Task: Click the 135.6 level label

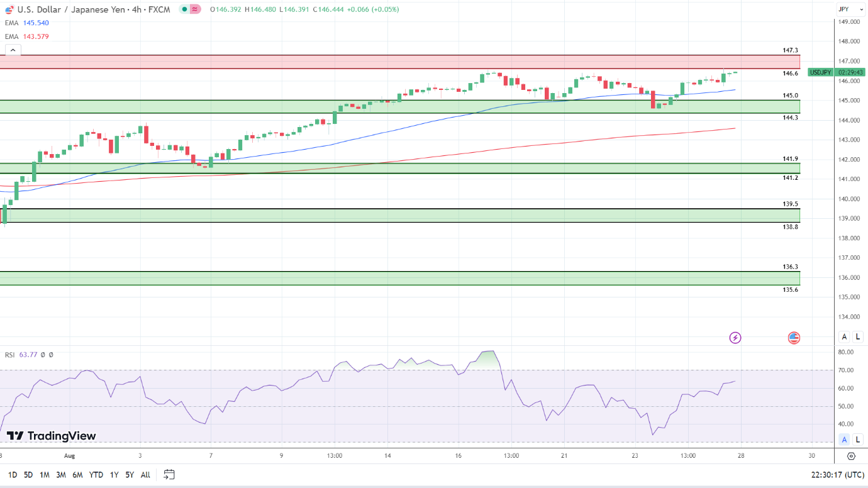Action: click(x=790, y=290)
